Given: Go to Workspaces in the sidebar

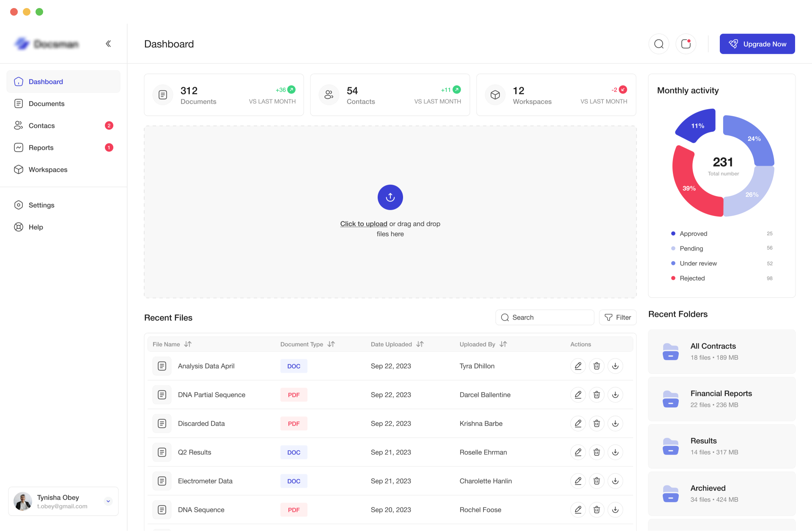Looking at the screenshot, I should [x=63, y=170].
